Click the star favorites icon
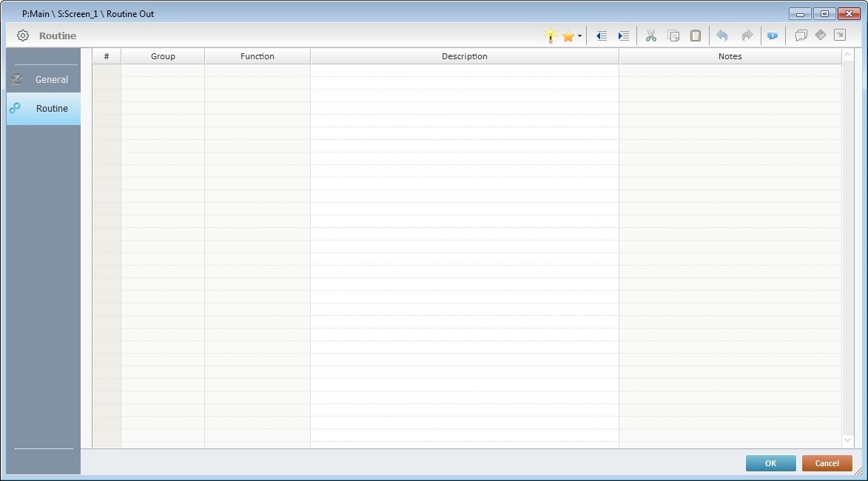This screenshot has height=481, width=868. [x=568, y=36]
